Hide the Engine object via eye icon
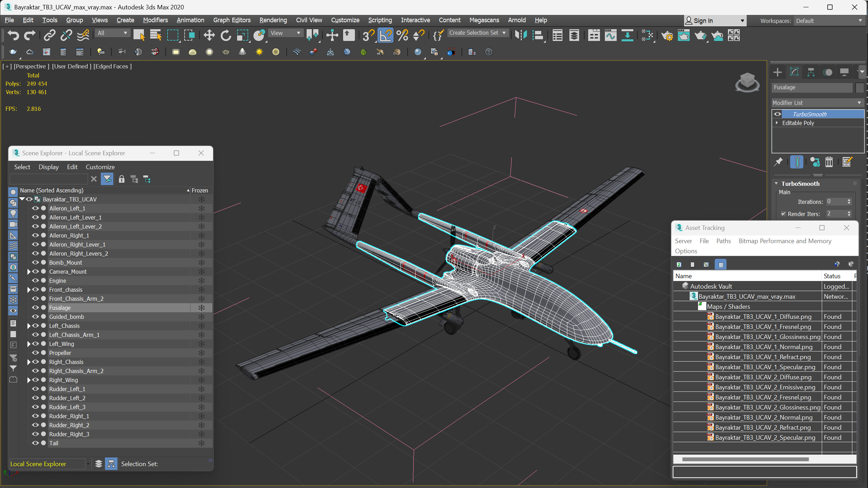The width and height of the screenshot is (868, 488). click(x=35, y=281)
